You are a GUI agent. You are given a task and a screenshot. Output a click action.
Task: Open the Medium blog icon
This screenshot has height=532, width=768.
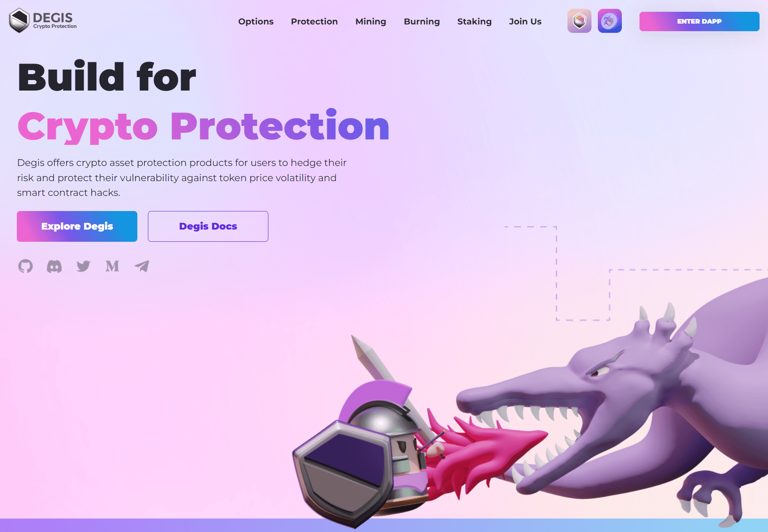click(x=112, y=266)
